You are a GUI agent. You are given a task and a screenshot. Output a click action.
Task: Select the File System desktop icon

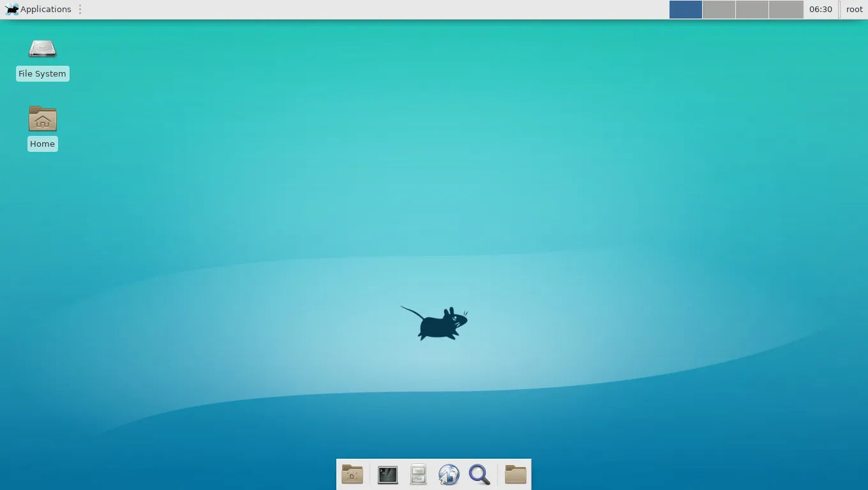click(42, 49)
